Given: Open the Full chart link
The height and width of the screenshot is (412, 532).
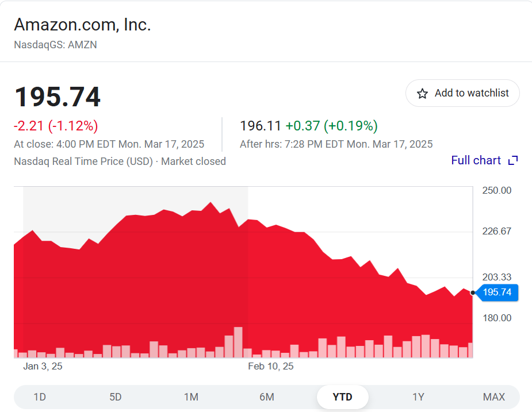Looking at the screenshot, I should (x=476, y=160).
